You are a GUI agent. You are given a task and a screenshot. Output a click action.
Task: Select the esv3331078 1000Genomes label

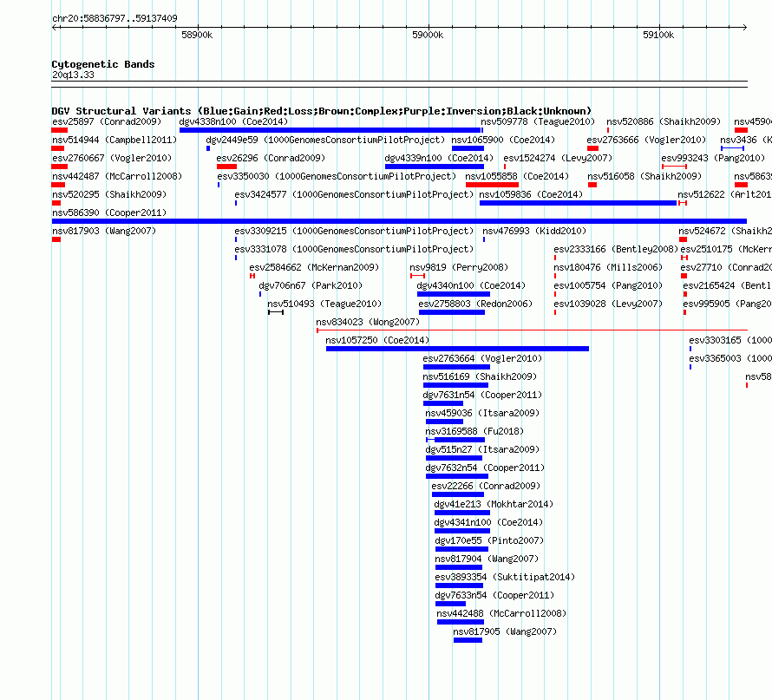coord(354,249)
